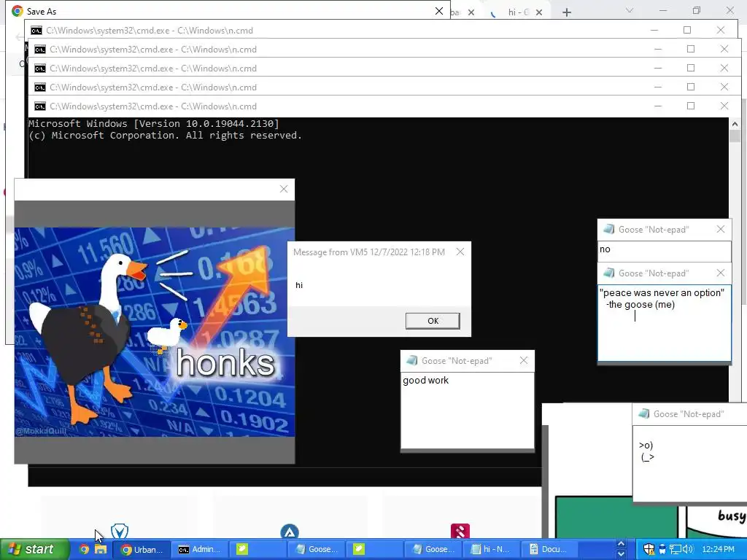This screenshot has width=747, height=560.
Task: Click the network tray icon
Action: pyautogui.click(x=675, y=549)
